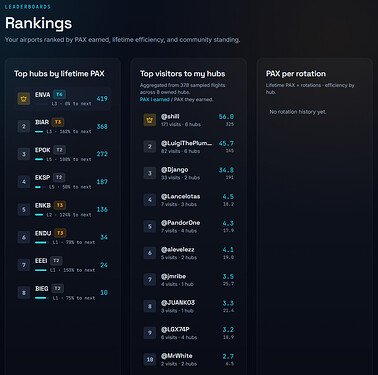The image size is (378, 375).
Task: Click the crown icon beside ENVA
Action: pyautogui.click(x=24, y=99)
